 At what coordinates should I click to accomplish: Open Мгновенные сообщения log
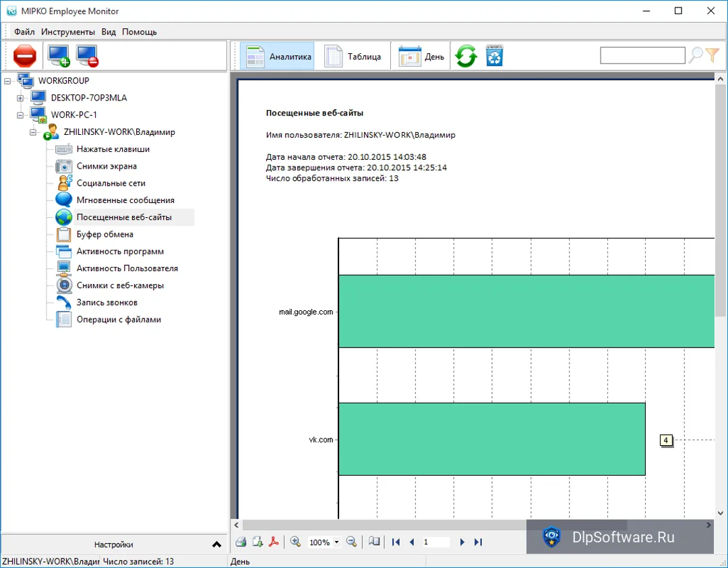coord(125,200)
